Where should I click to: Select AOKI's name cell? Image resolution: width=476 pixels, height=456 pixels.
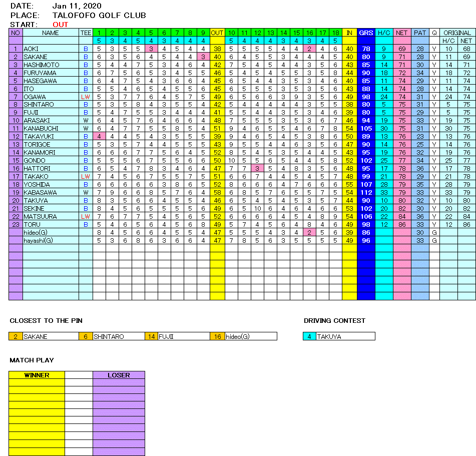coord(50,49)
